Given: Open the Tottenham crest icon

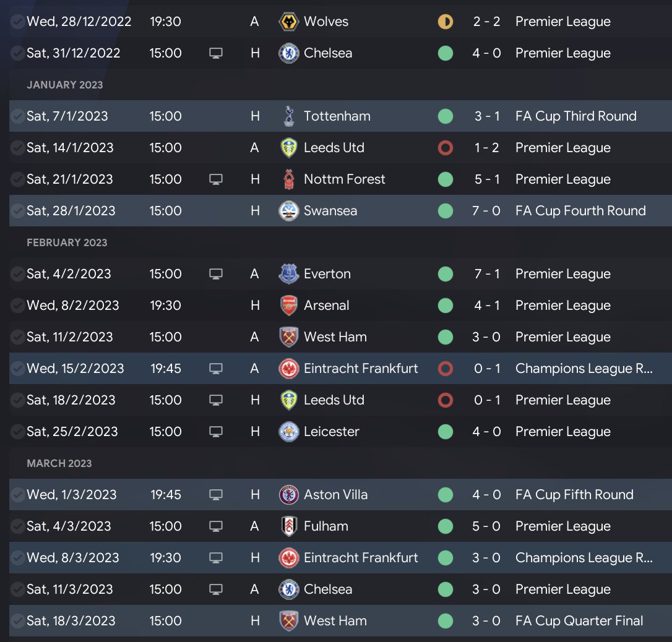Looking at the screenshot, I should [289, 116].
